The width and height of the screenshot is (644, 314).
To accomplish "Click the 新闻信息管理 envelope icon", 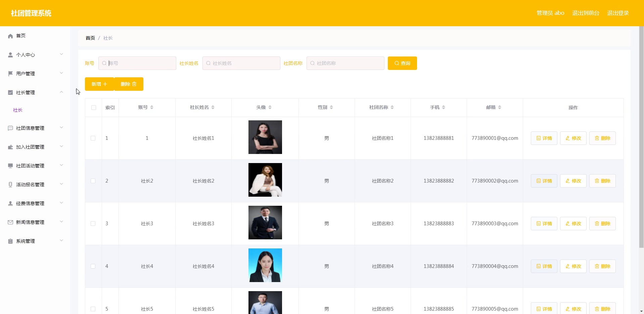I will click(x=10, y=222).
